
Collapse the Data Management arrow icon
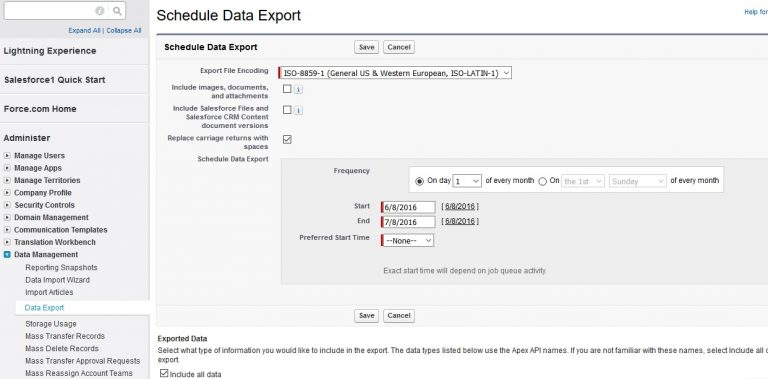click(7, 255)
